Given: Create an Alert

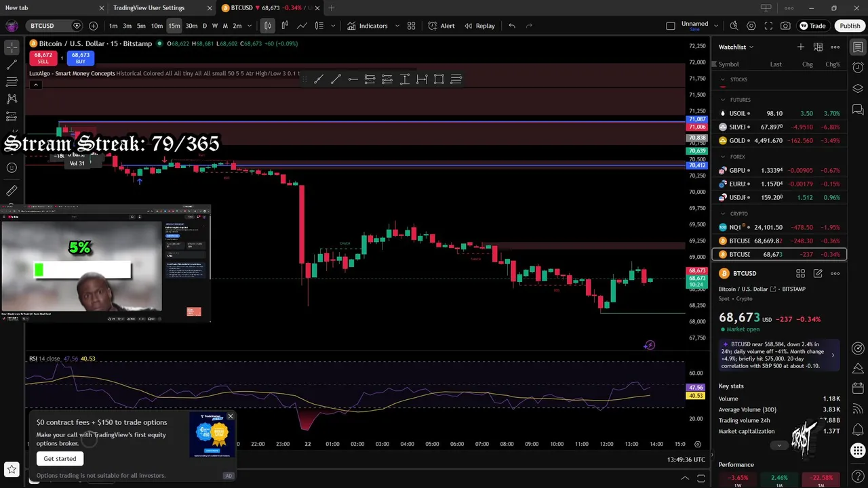Looking at the screenshot, I should [x=441, y=26].
